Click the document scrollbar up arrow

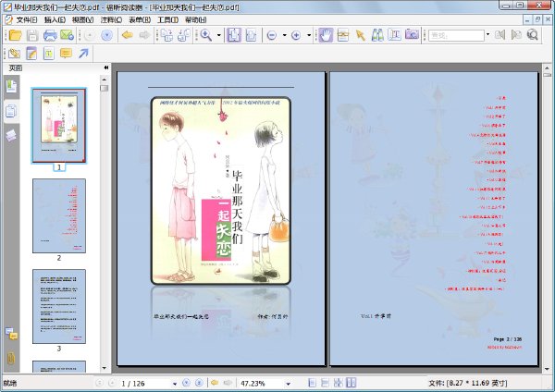click(x=548, y=67)
